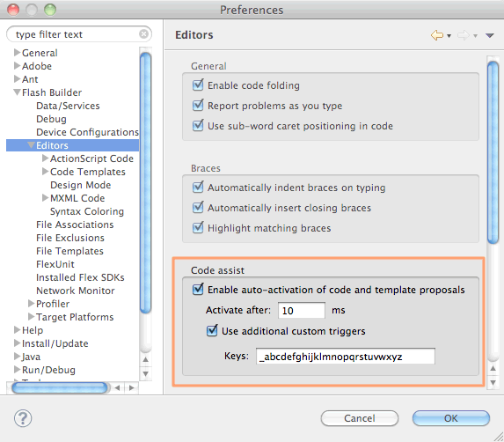Image resolution: width=504 pixels, height=442 pixels.
Task: Click the tree scroll left arrow
Action: point(118,387)
